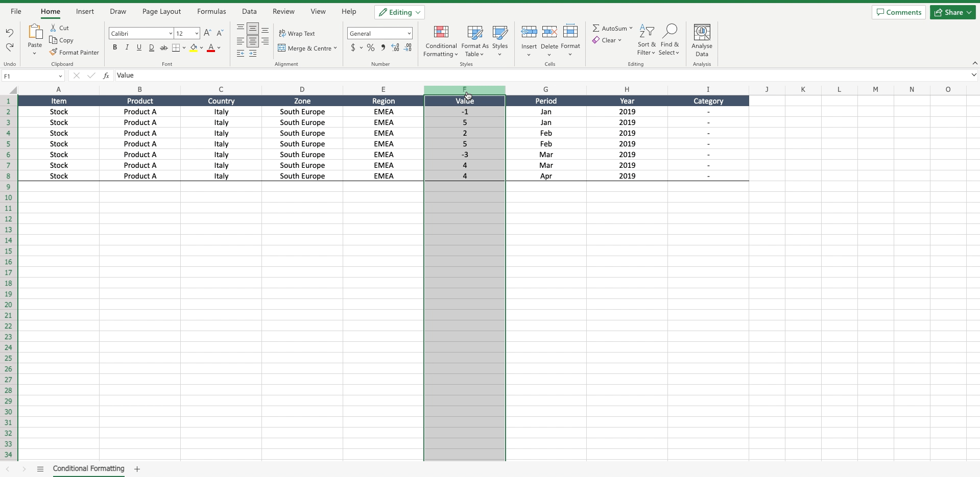Screen dimensions: 980x477
Task: Open Comments panel
Action: click(898, 12)
